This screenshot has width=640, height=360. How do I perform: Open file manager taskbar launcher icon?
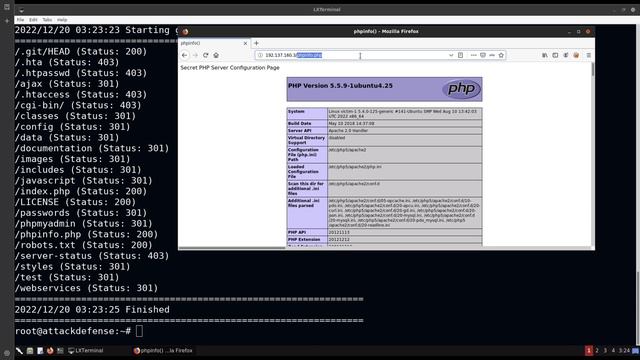click(x=30, y=351)
